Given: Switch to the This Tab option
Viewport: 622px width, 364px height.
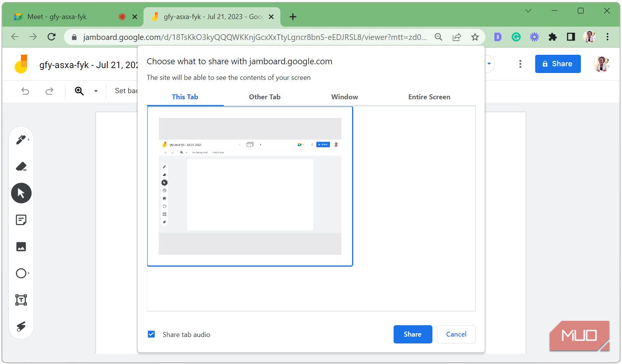Looking at the screenshot, I should (x=185, y=97).
